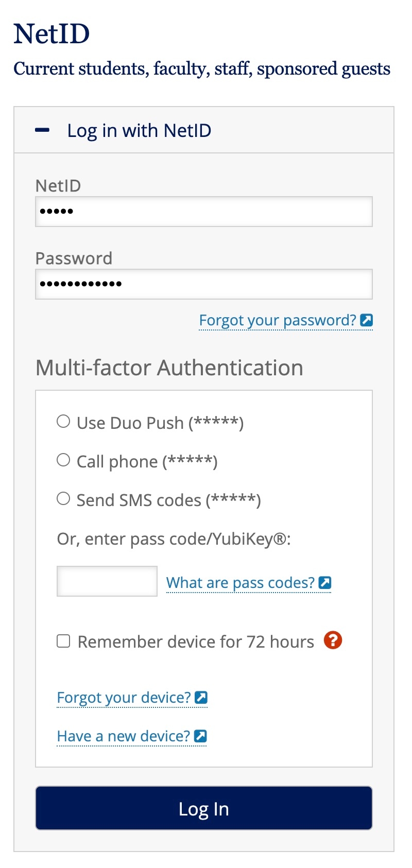Click the NetID input field
Screen dimensions: 412x868
(203, 212)
